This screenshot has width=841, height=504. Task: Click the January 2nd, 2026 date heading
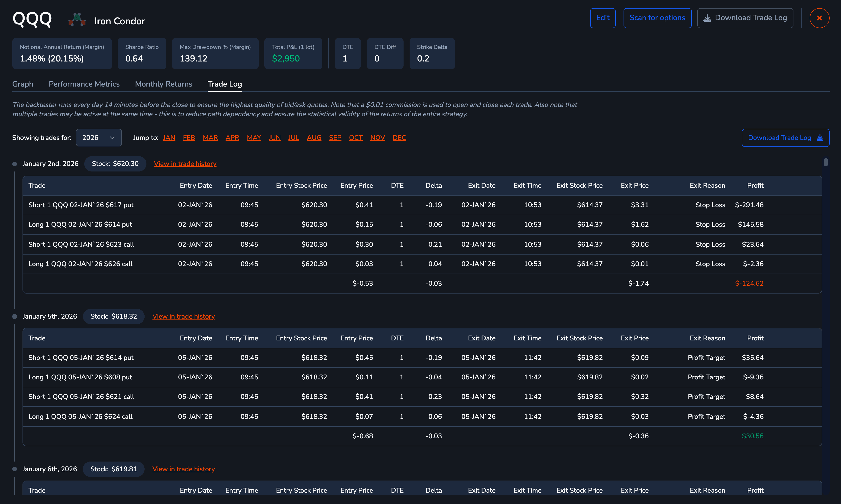[50, 164]
